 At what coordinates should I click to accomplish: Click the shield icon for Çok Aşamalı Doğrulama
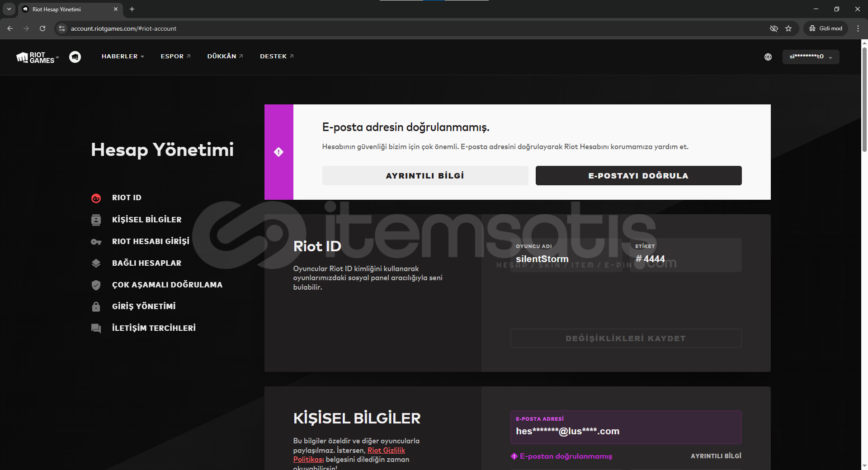(96, 285)
